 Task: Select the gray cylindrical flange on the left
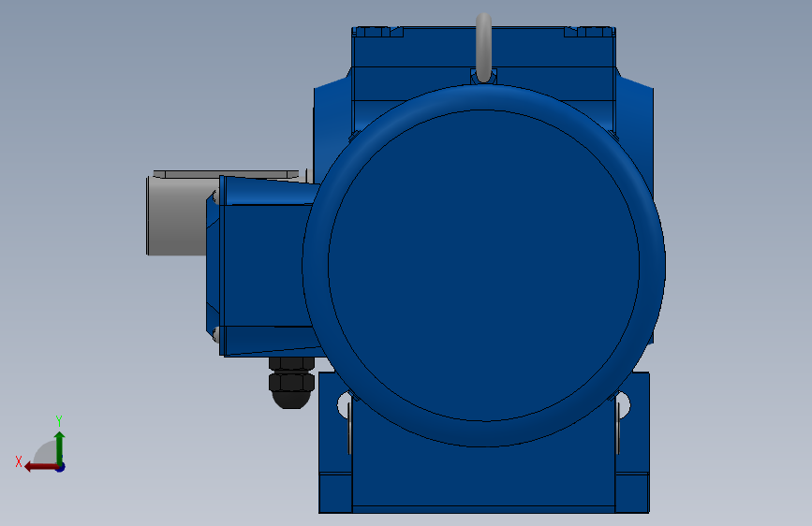point(179,215)
